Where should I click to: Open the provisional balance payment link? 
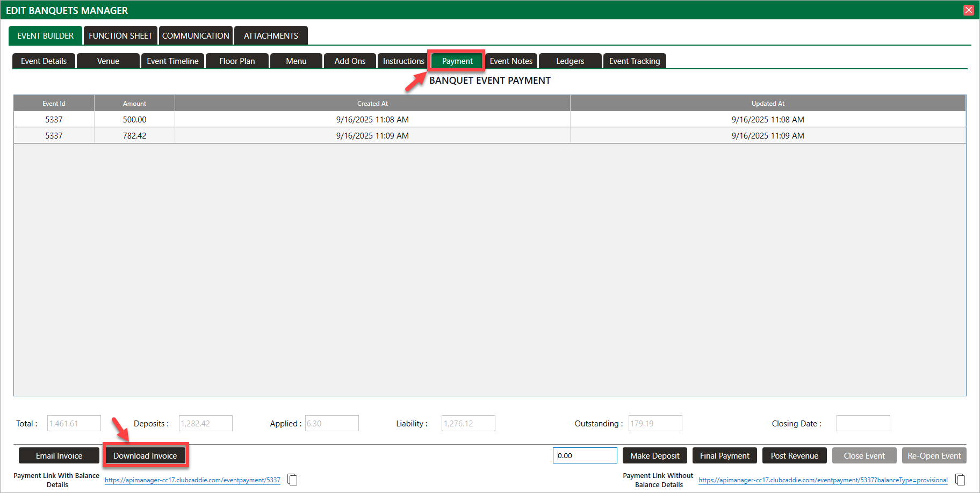click(823, 480)
